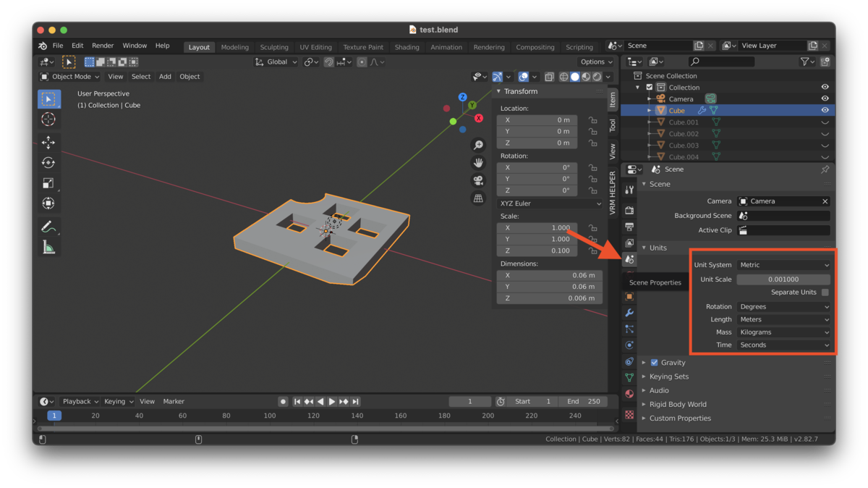Open the Mass Kilograms dropdown
Viewport: 868px width, 488px height.
tap(784, 332)
